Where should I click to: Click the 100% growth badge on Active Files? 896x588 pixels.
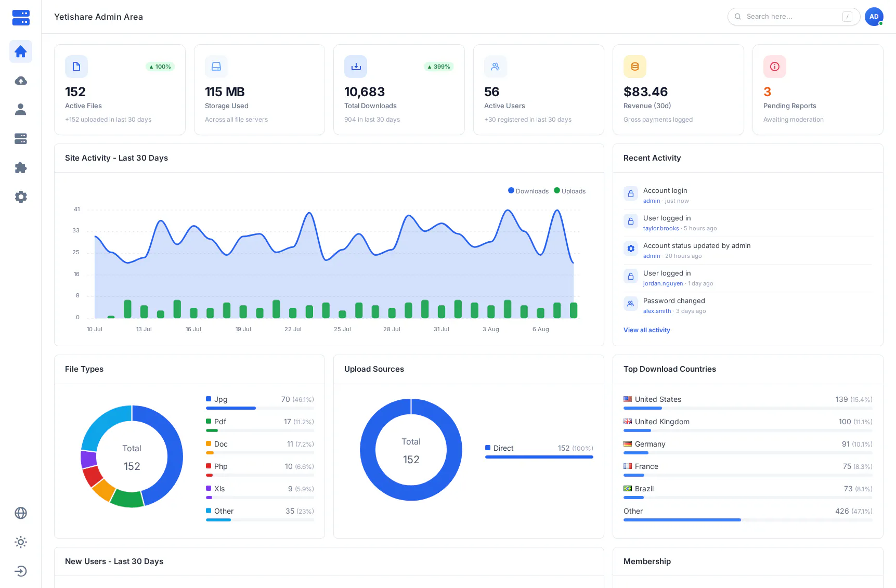[160, 67]
